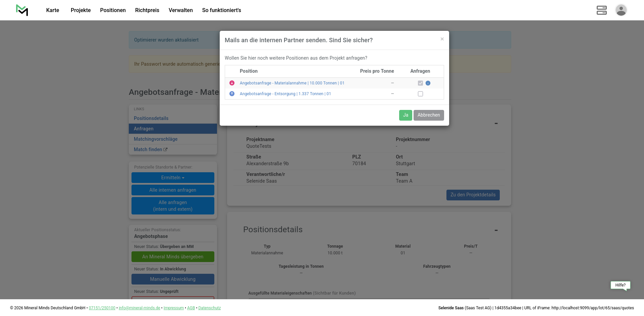Expand the Ermitteln dropdown

point(173,178)
